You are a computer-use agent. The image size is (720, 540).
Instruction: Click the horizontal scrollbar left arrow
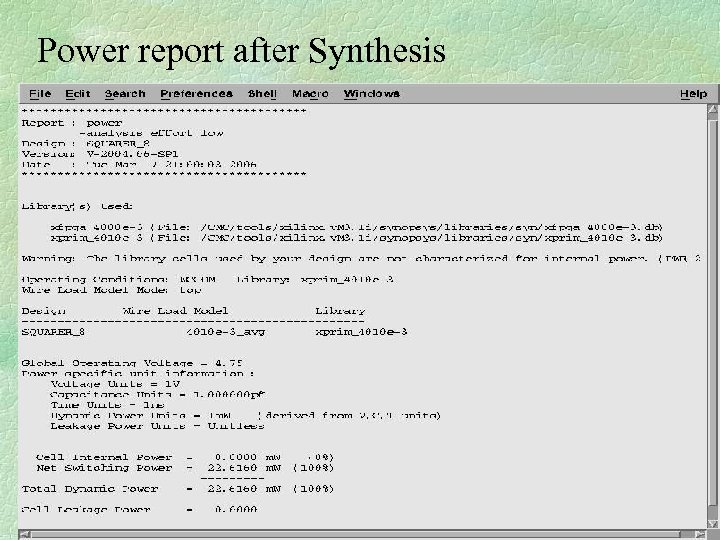pos(25,534)
